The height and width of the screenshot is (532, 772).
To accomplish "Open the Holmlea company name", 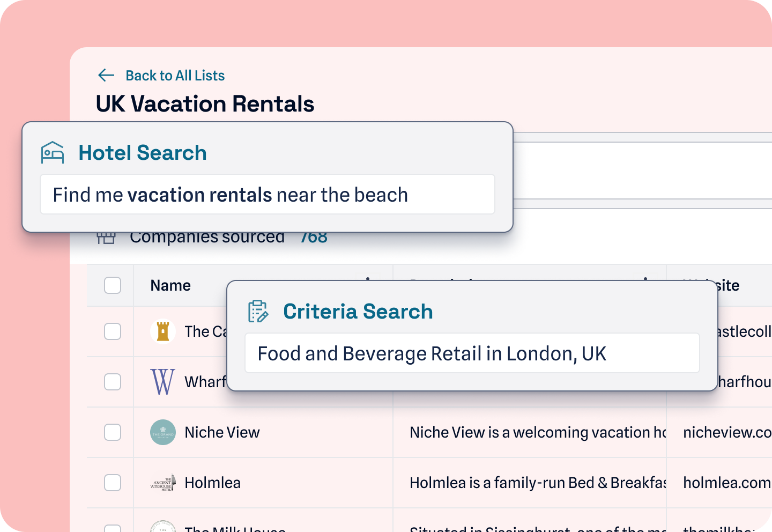I will click(x=212, y=483).
